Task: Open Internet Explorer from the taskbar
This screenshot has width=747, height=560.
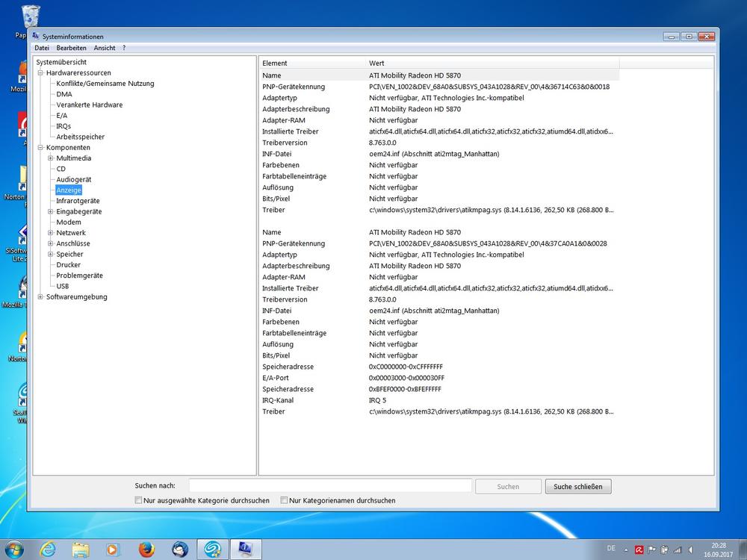Action: click(47, 550)
